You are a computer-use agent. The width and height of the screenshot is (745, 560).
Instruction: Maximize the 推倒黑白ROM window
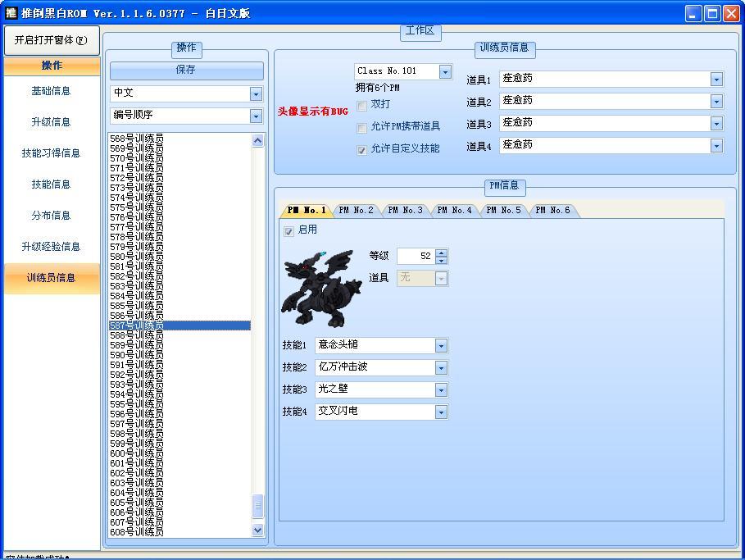click(x=713, y=14)
